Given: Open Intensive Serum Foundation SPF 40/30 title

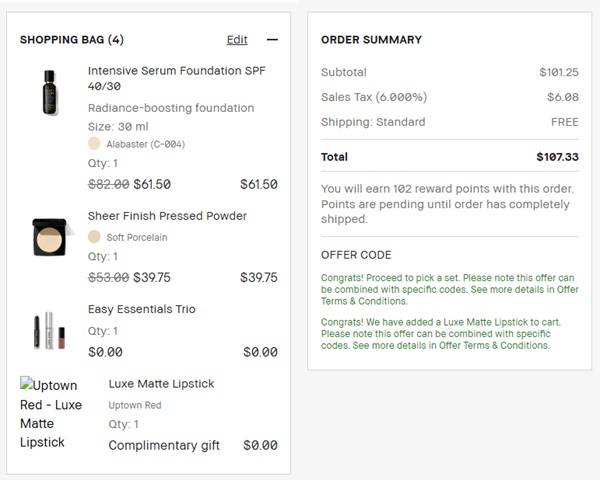Looking at the screenshot, I should (176, 79).
